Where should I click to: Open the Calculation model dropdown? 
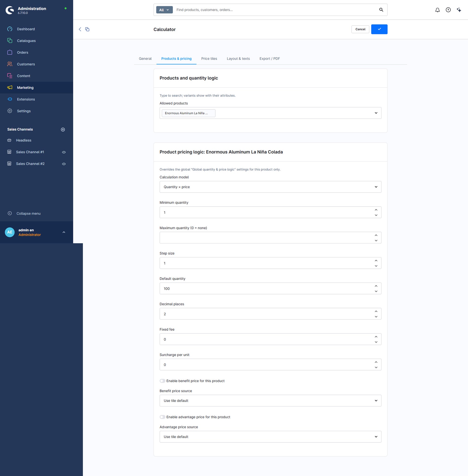[x=270, y=187]
